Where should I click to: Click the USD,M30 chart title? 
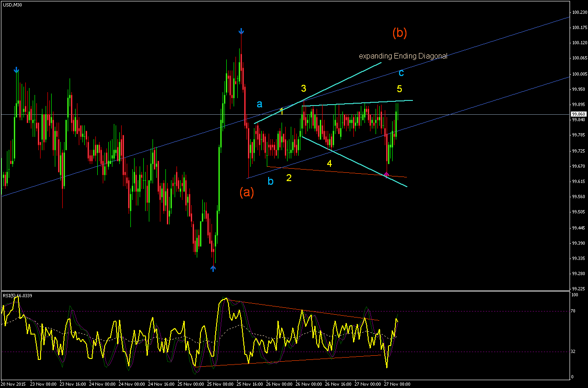pyautogui.click(x=12, y=5)
